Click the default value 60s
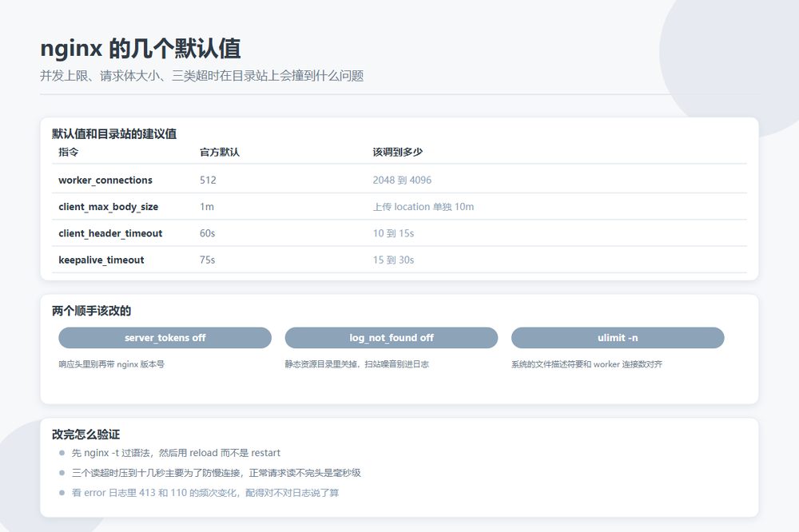Image resolution: width=799 pixels, height=532 pixels. pyautogui.click(x=208, y=233)
